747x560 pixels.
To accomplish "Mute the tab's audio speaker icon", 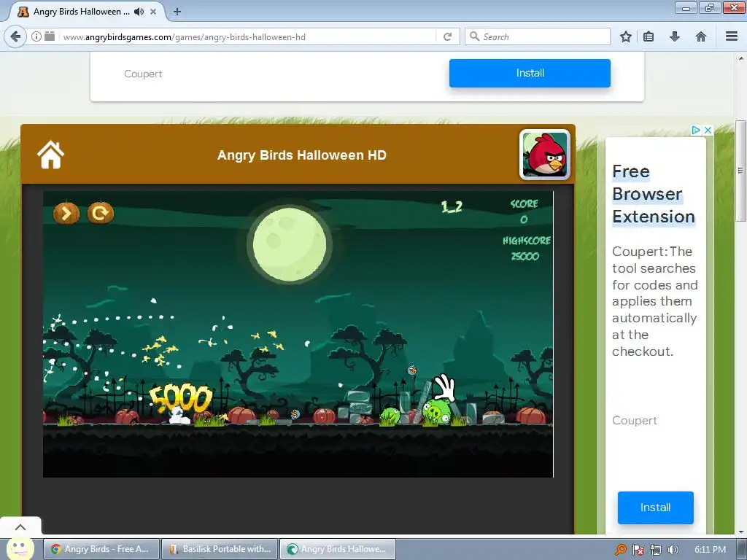I will [139, 12].
